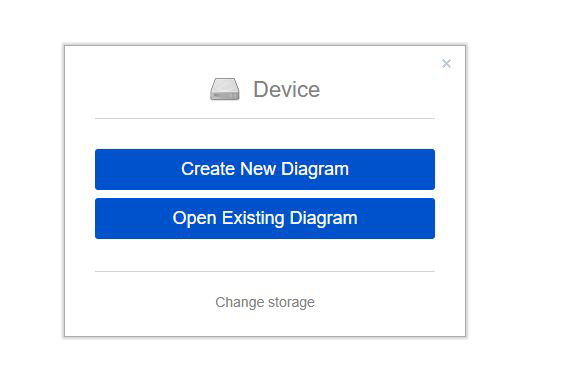Choose the Open Existing Diagram option

tap(265, 218)
